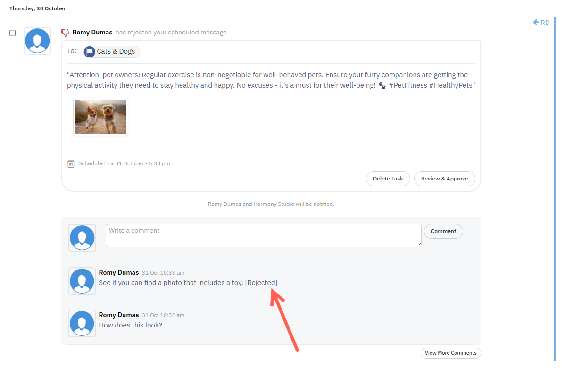Image resolution: width=564 pixels, height=392 pixels.
Task: Click the Review & Approve button
Action: tap(444, 179)
